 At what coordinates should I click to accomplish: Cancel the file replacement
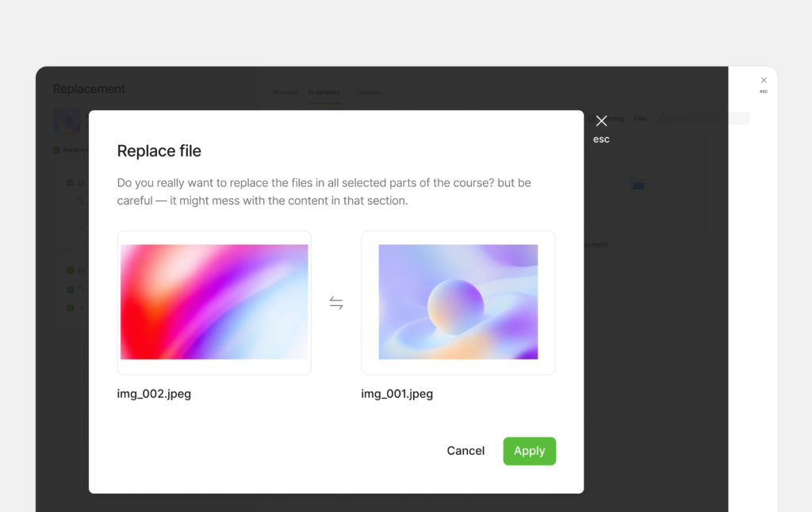[x=465, y=451]
